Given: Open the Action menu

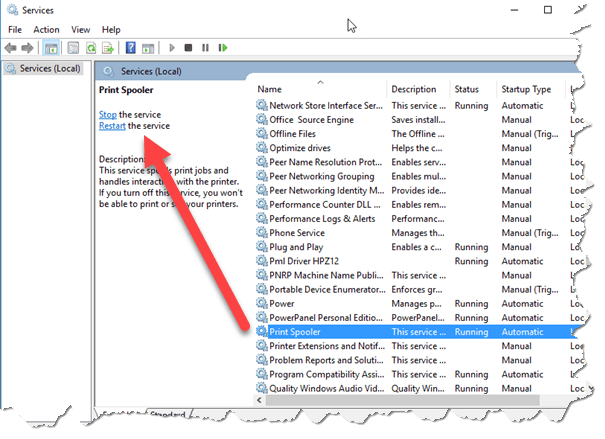Looking at the screenshot, I should coord(46,30).
